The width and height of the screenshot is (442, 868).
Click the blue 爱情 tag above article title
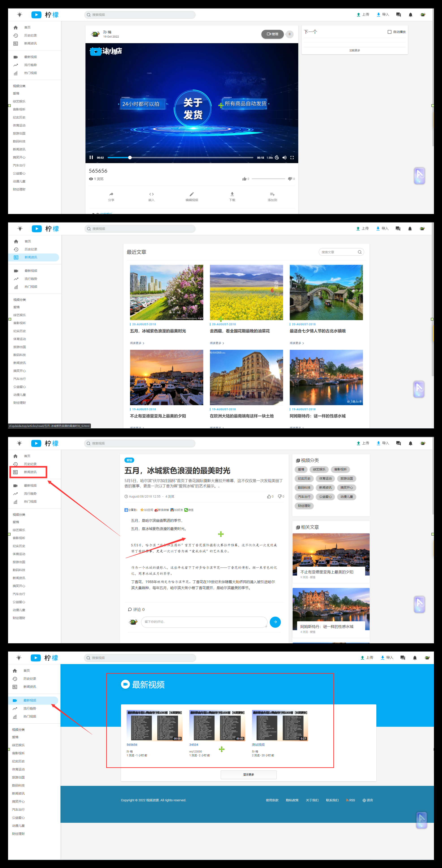(x=129, y=460)
